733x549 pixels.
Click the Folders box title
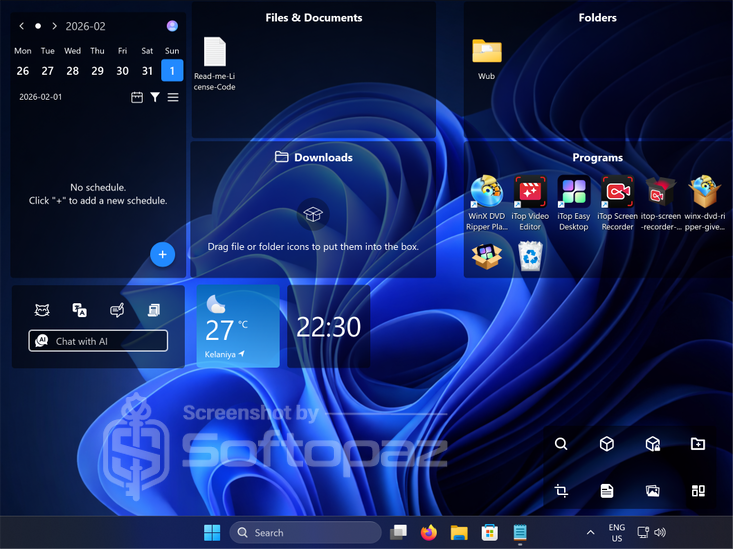tap(597, 18)
